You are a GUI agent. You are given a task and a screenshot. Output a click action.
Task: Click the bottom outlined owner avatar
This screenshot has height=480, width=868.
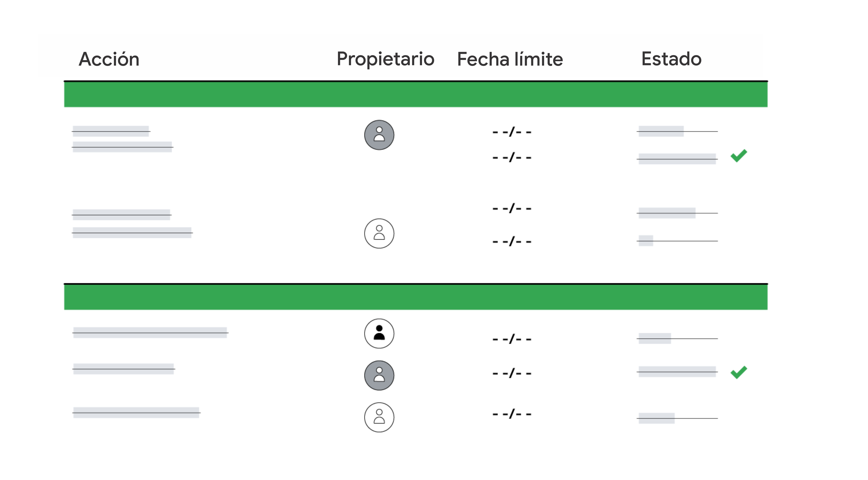(x=379, y=417)
